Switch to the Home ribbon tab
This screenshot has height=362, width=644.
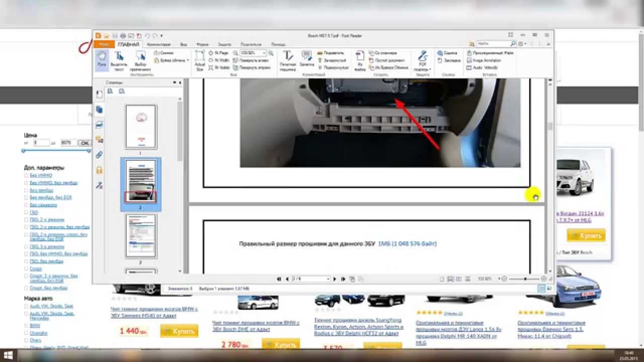click(x=128, y=44)
